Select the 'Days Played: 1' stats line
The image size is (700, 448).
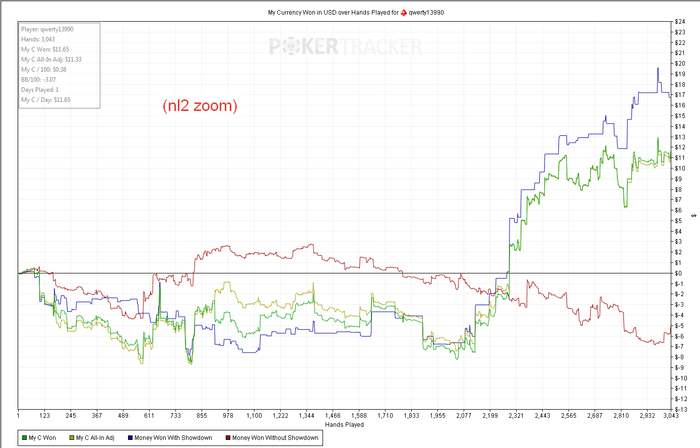click(40, 90)
